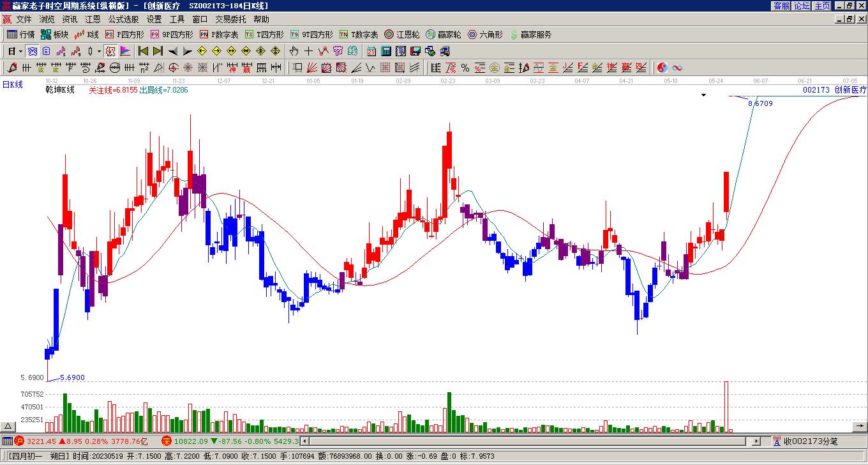Click the 8.6709 price label
868x465 pixels.
coord(760,103)
